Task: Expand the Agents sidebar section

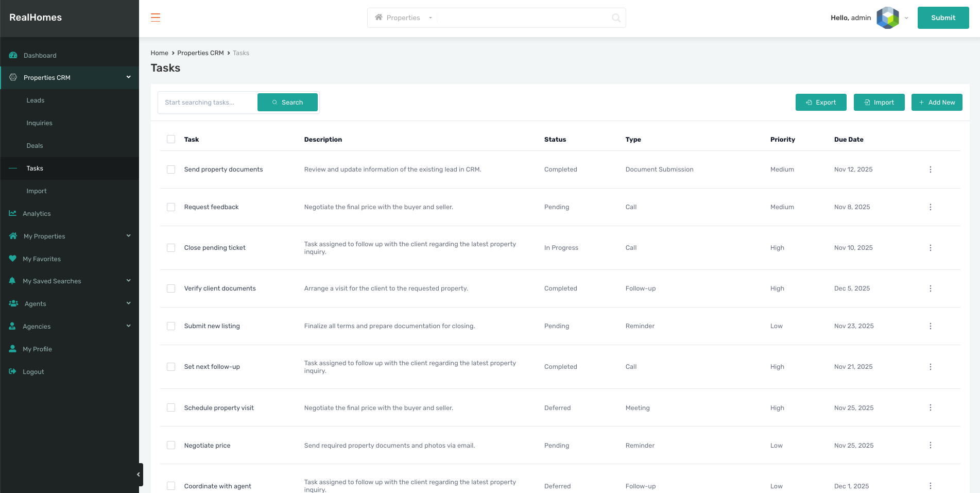Action: [128, 303]
